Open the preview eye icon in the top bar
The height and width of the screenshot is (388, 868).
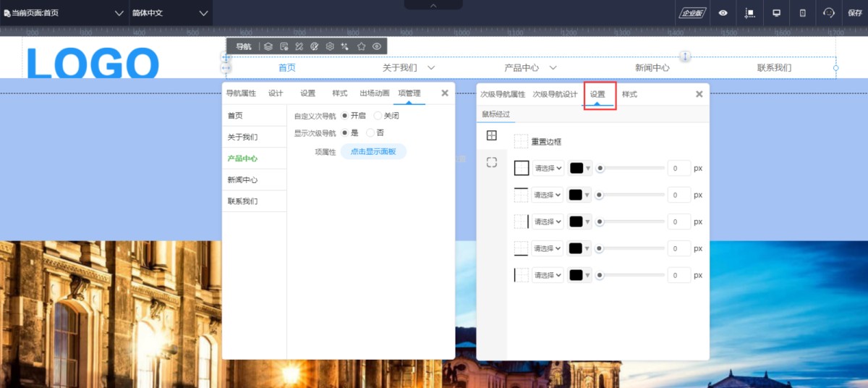[x=723, y=13]
